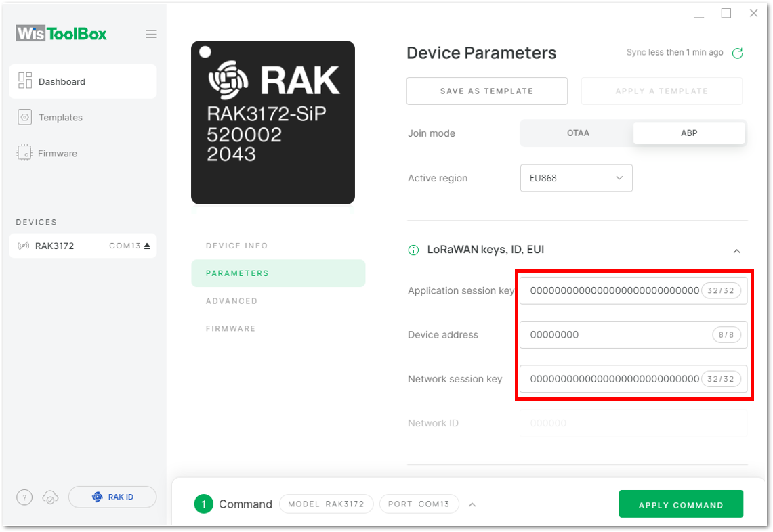Click the 'Join mode' label
The height and width of the screenshot is (532, 773).
pos(432,133)
